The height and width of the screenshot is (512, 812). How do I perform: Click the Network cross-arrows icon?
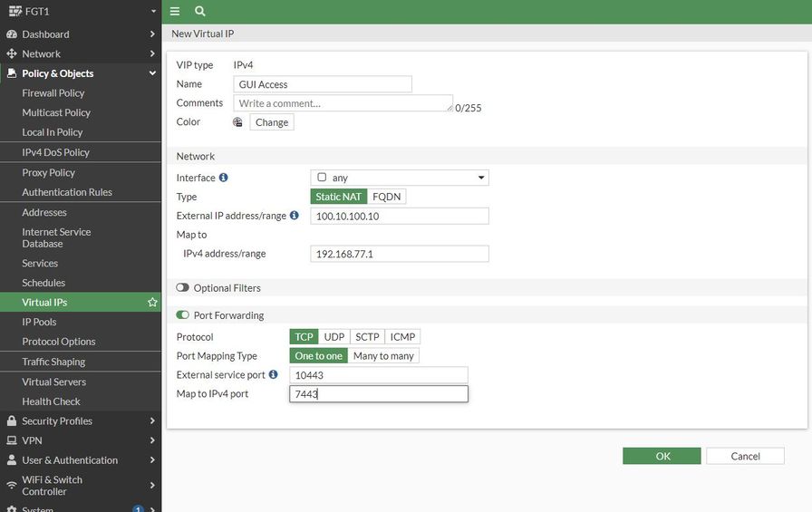12,53
